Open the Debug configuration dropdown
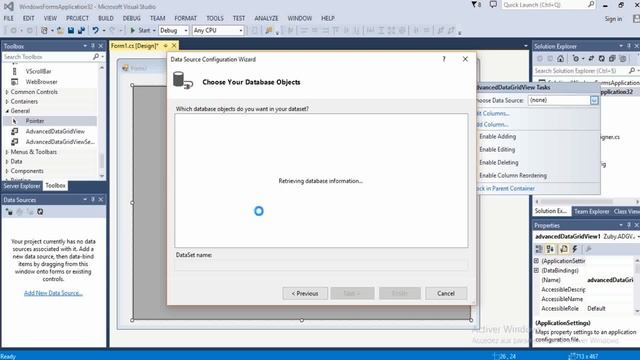 coord(186,31)
